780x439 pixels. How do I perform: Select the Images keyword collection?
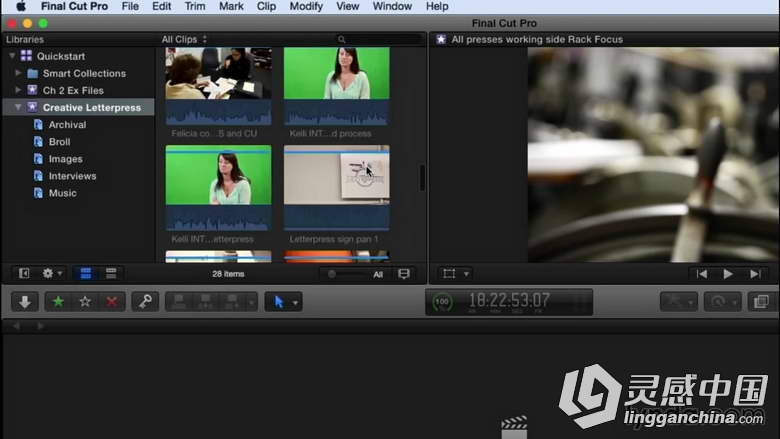pyautogui.click(x=66, y=159)
